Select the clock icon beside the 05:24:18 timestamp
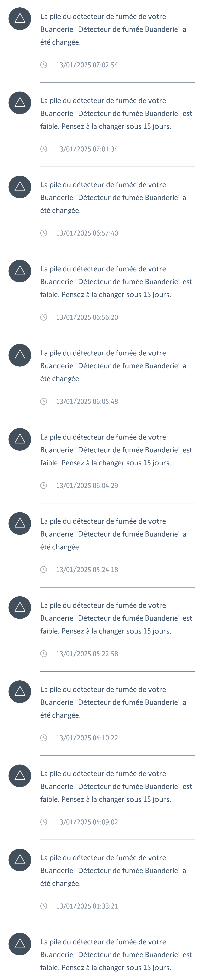The width and height of the screenshot is (204, 980). pos(44,570)
